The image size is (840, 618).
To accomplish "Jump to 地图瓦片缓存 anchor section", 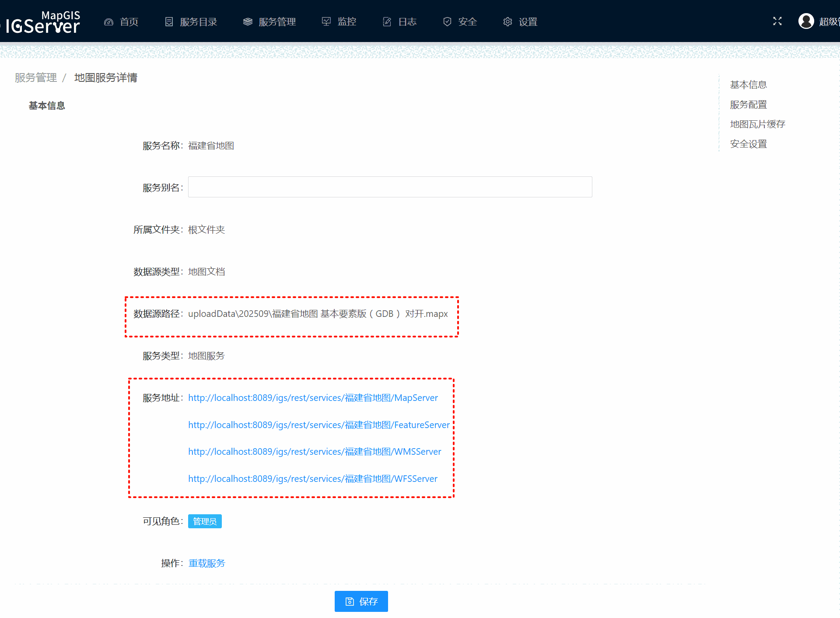I will pos(757,124).
